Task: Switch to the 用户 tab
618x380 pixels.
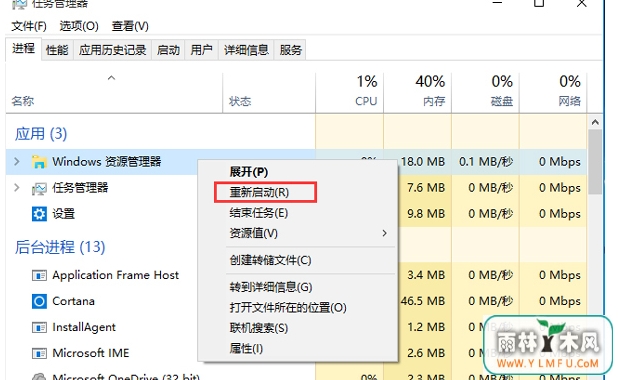Action: [201, 50]
